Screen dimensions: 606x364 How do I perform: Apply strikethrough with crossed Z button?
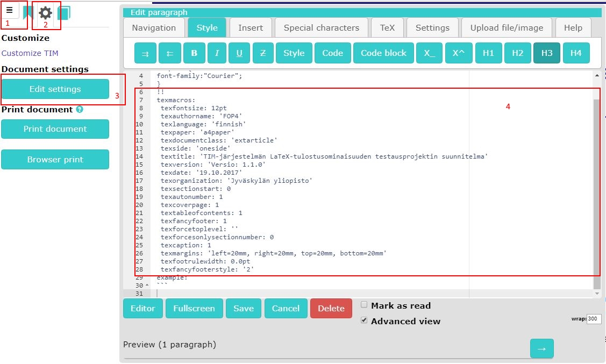point(263,53)
